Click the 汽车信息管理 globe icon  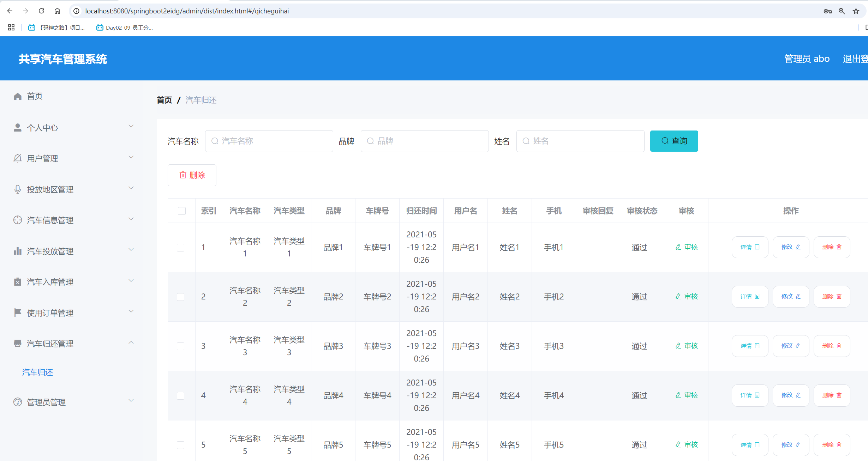pyautogui.click(x=18, y=220)
